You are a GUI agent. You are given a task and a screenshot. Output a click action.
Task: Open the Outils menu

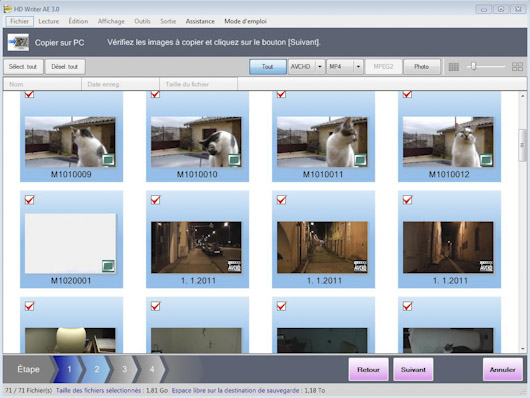coord(142,21)
